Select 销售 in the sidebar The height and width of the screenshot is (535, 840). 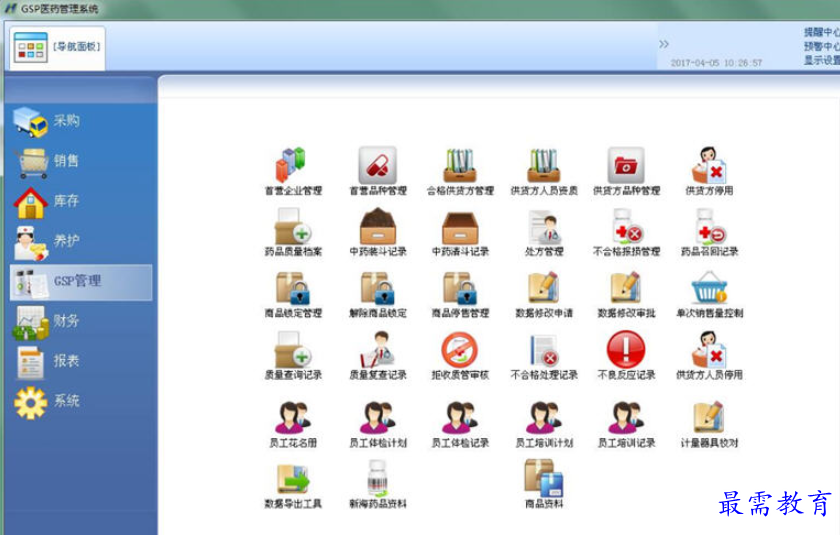pos(80,161)
